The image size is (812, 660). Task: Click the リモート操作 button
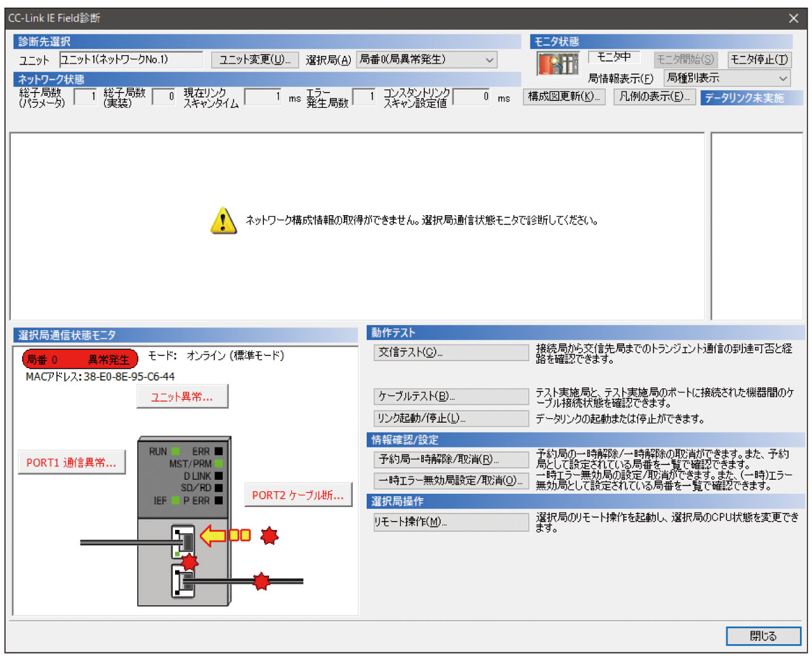[x=451, y=522]
